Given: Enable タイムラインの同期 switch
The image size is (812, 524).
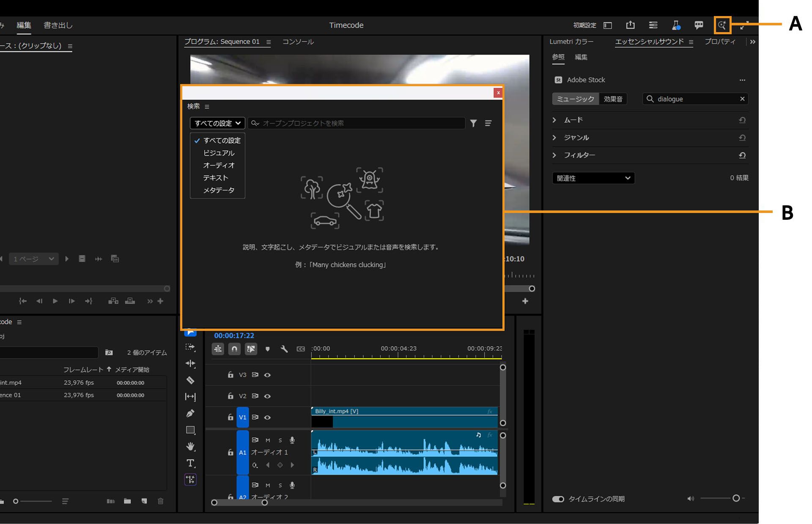Looking at the screenshot, I should click(x=558, y=499).
